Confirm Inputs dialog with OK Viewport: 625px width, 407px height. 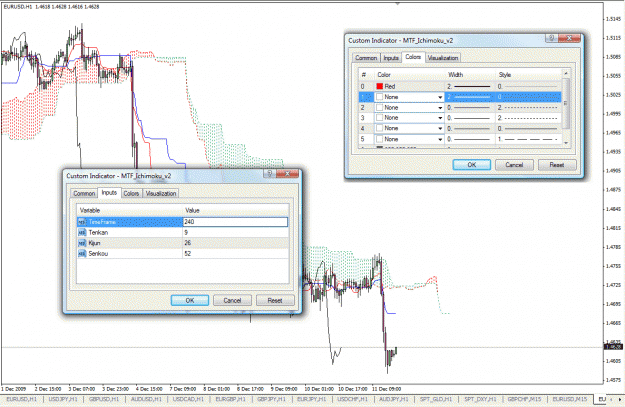pos(190,300)
